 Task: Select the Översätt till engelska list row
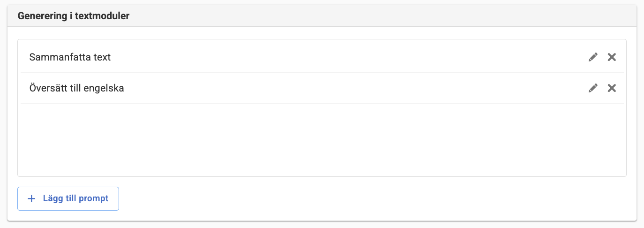pos(322,88)
